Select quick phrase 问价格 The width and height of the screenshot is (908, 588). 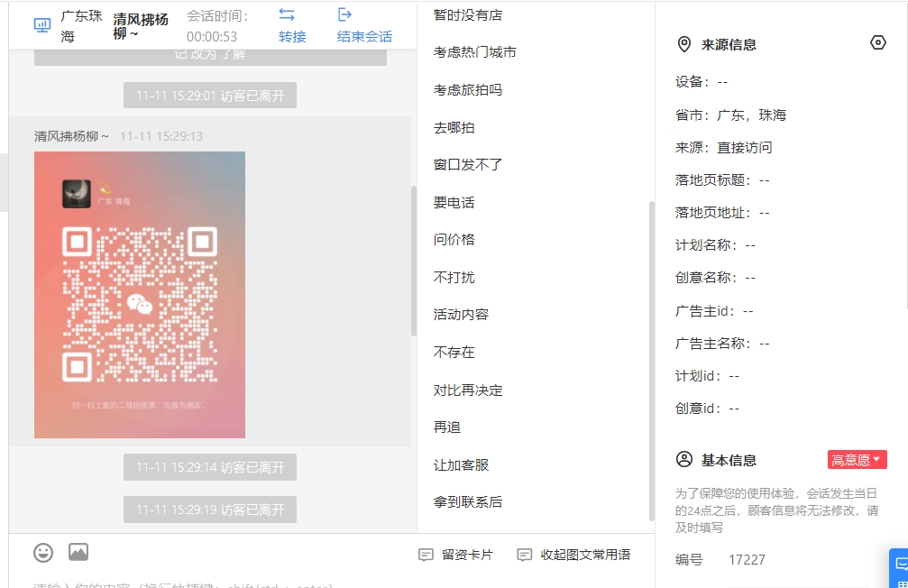(x=454, y=239)
